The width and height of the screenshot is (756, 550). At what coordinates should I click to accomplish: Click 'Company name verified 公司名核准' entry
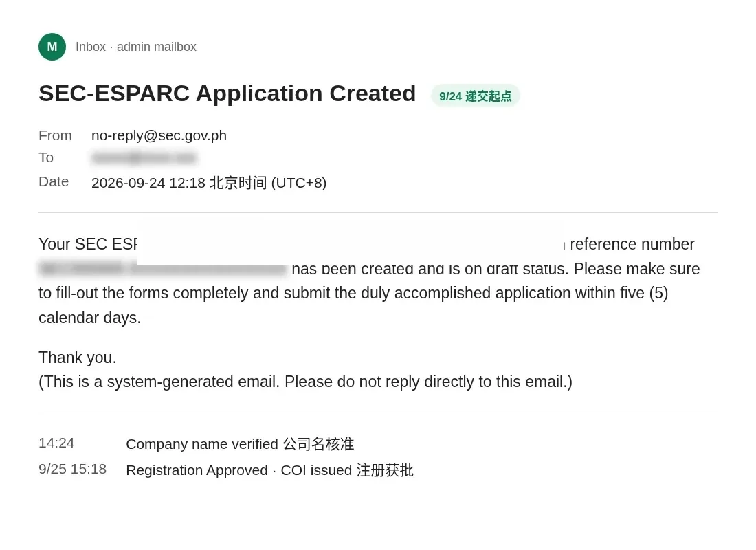(240, 444)
